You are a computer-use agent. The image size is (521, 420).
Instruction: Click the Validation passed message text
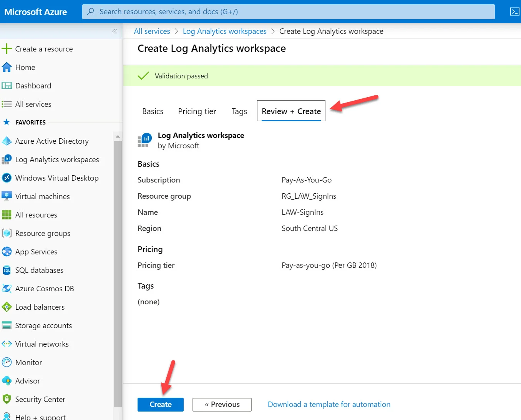pos(181,76)
